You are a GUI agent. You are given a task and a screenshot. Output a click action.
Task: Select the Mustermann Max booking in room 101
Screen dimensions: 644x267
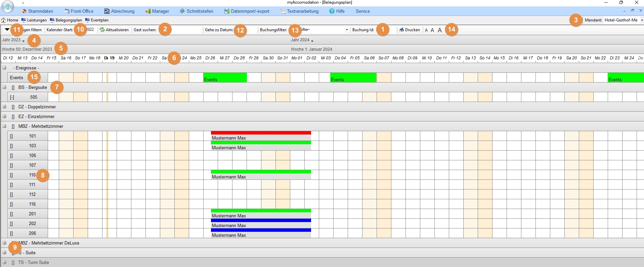pyautogui.click(x=261, y=138)
